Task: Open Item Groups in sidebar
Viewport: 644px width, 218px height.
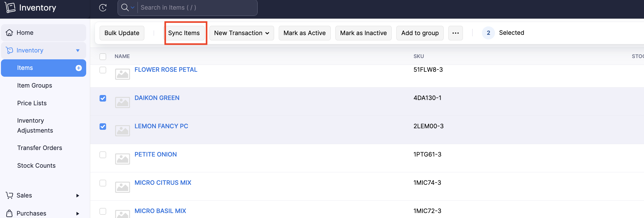Action: pyautogui.click(x=35, y=85)
